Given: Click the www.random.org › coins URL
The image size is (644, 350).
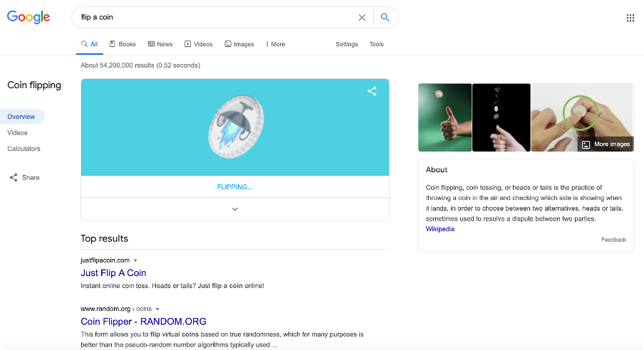Looking at the screenshot, I should point(116,309).
